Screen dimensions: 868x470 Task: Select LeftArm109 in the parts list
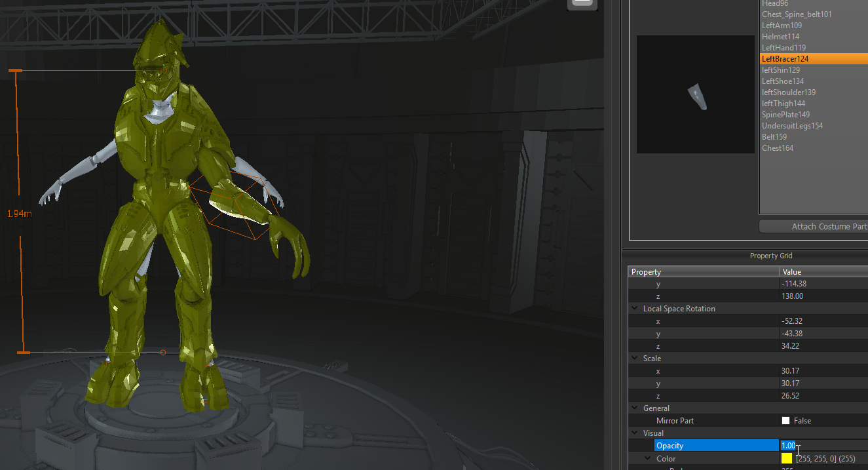click(x=782, y=26)
